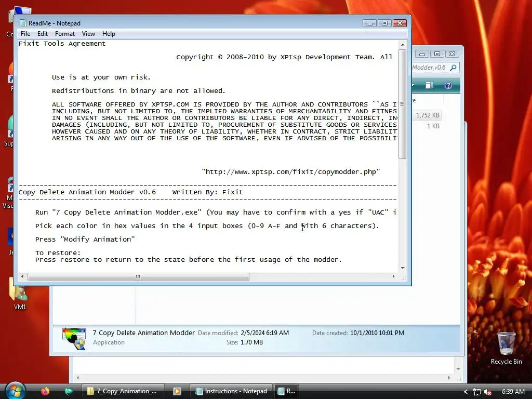The image size is (532, 399).
Task: Open the network tray icon
Action: (x=477, y=392)
